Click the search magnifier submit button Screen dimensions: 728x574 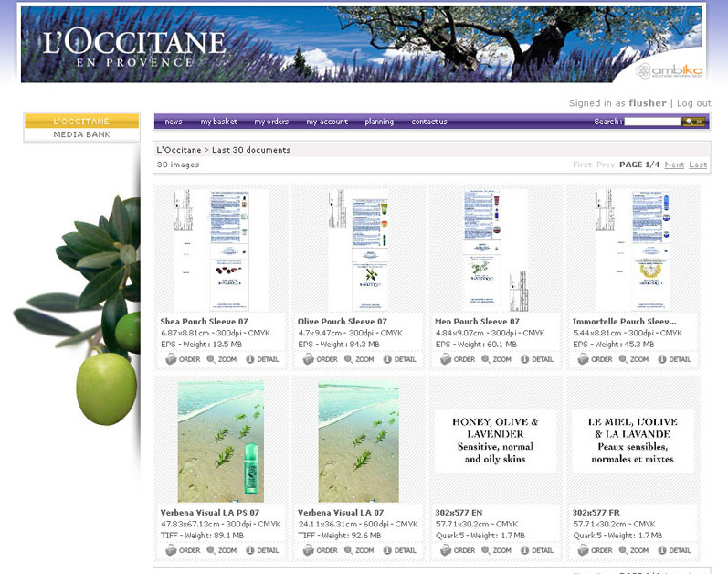[x=693, y=122]
